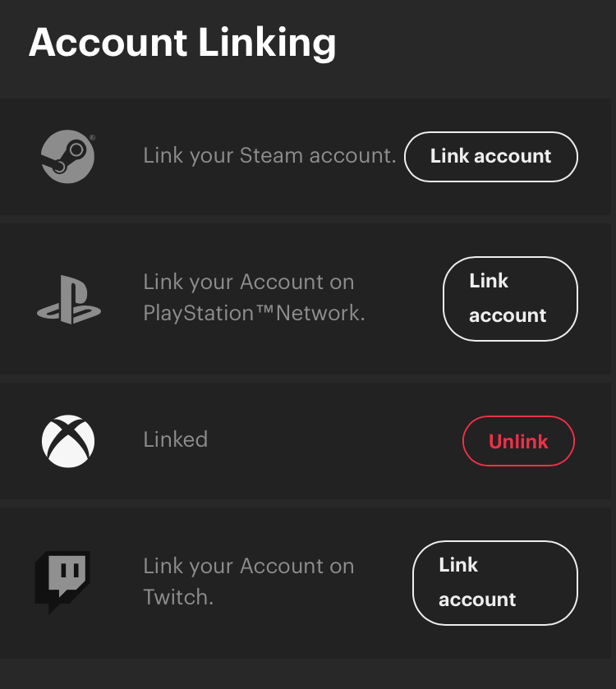Click 'Link your Account on' above Twitch

click(x=249, y=567)
